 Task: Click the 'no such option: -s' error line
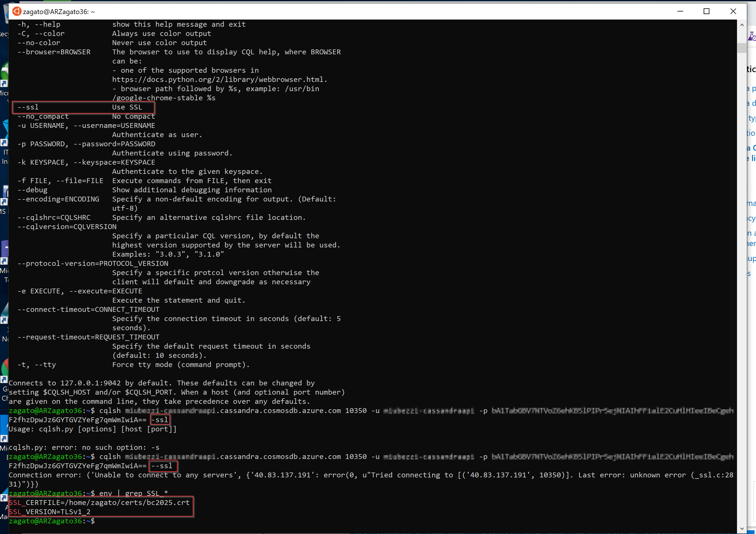click(x=84, y=447)
